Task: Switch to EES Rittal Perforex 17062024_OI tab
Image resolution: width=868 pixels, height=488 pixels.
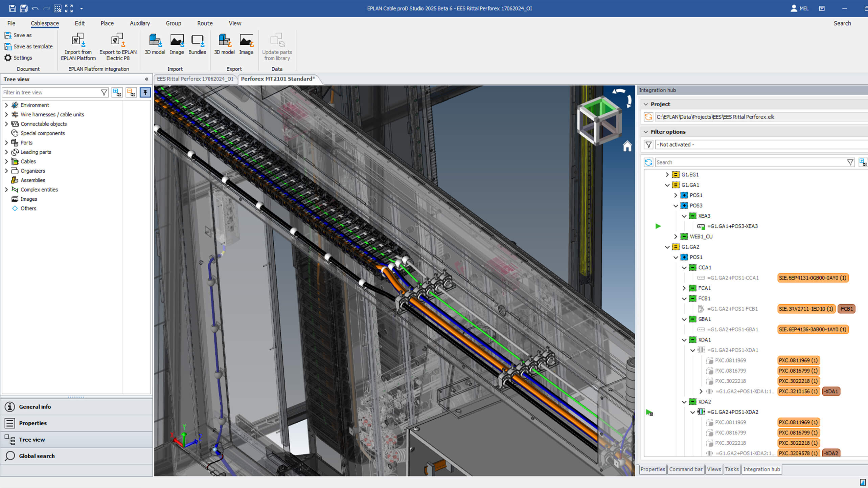Action: coord(195,79)
